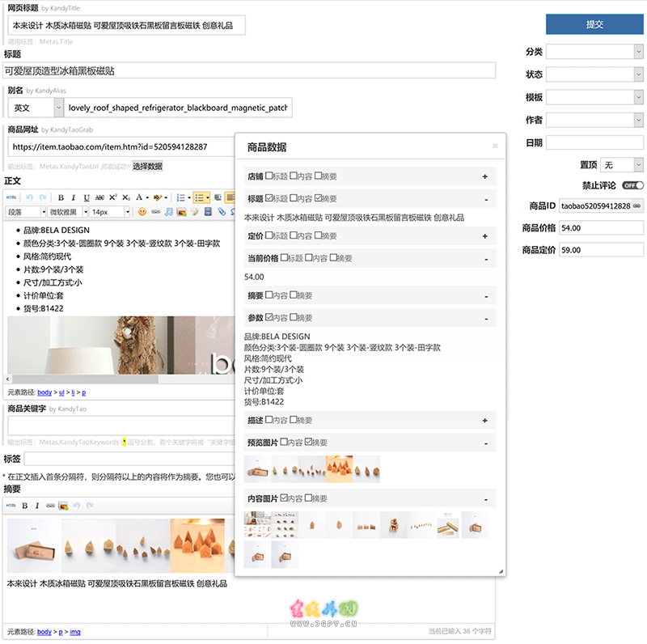Click the 日期 date input field
Image resolution: width=647 pixels, height=644 pixels.
click(x=594, y=142)
